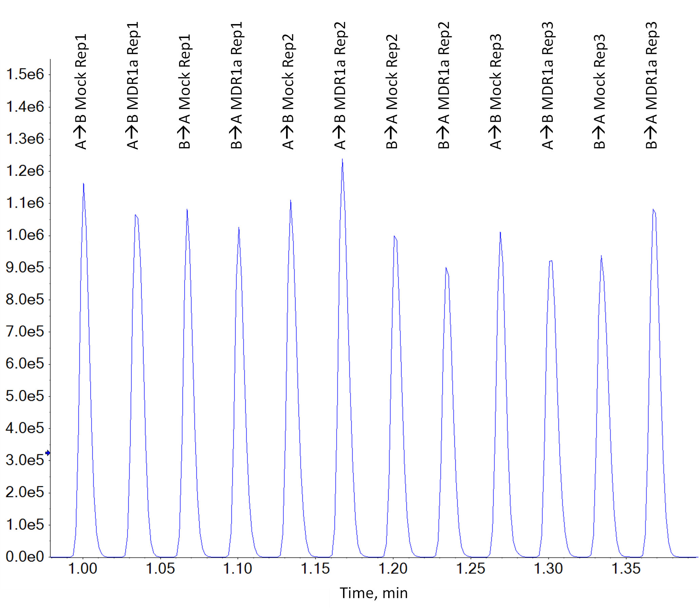Select the 'B→A MDR1a Rep3' peak label
This screenshot has width=700, height=613.
pos(651,85)
